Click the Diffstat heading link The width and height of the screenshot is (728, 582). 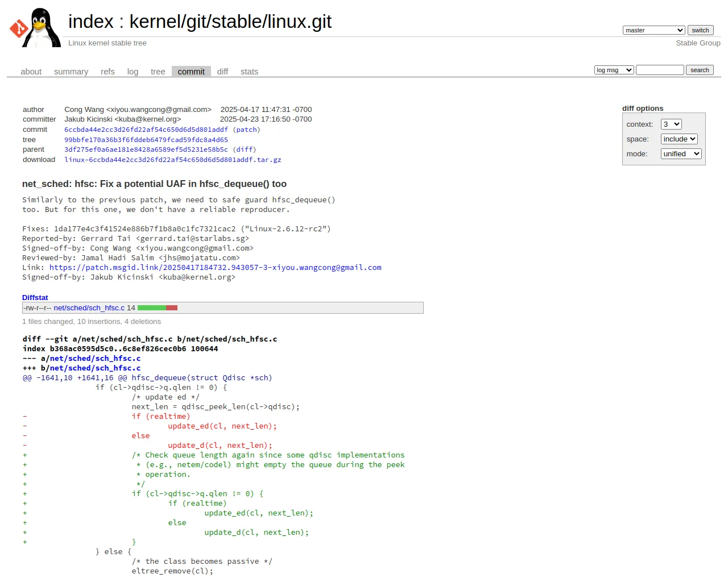coord(35,298)
